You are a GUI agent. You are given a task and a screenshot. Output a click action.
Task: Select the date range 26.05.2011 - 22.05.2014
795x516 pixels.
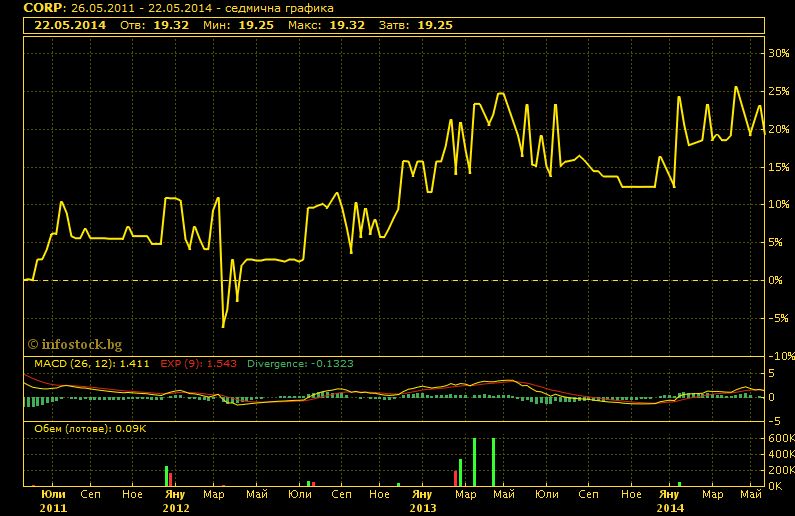[141, 8]
